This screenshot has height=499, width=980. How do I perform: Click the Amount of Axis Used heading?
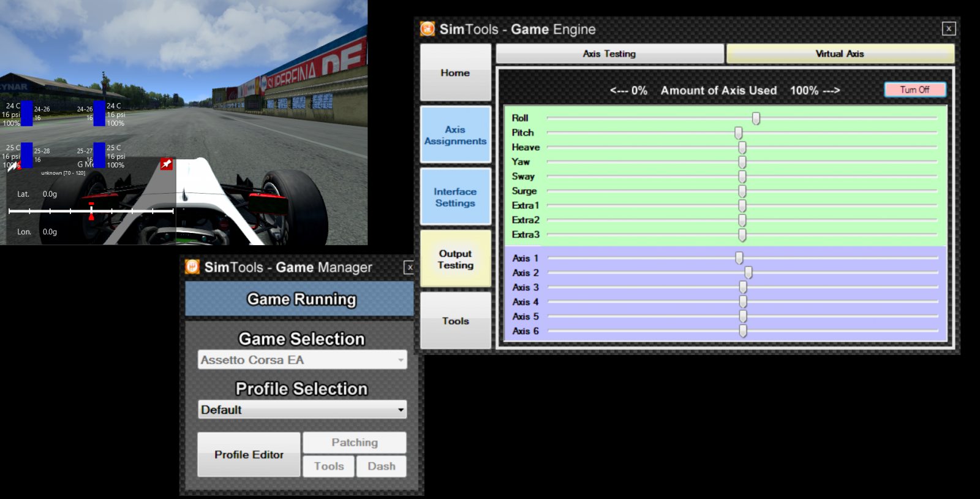point(718,90)
